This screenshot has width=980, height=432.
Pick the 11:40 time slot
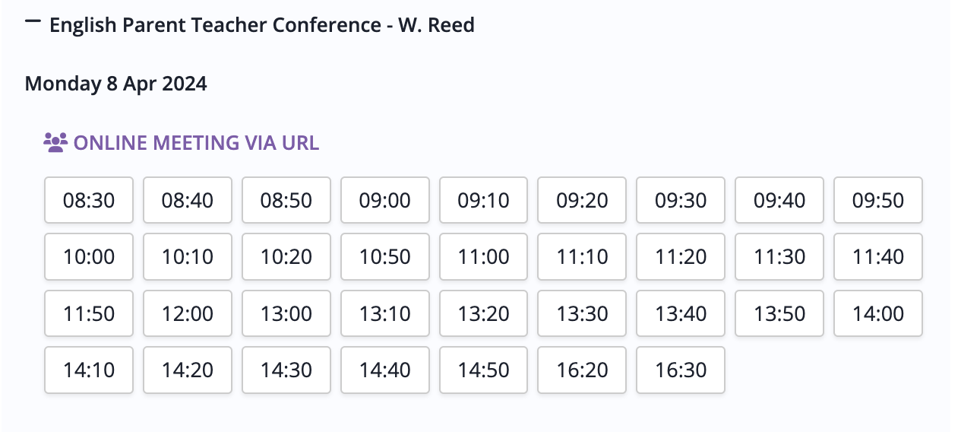(878, 256)
